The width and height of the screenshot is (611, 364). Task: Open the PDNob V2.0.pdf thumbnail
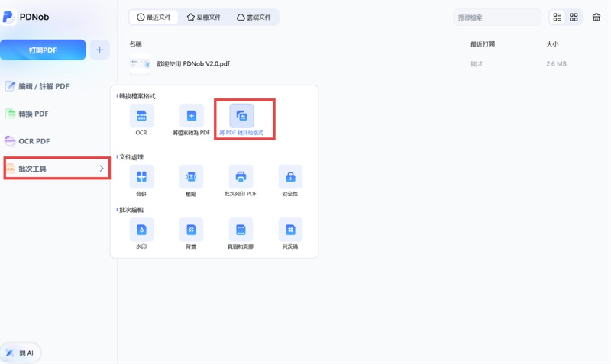pyautogui.click(x=140, y=63)
